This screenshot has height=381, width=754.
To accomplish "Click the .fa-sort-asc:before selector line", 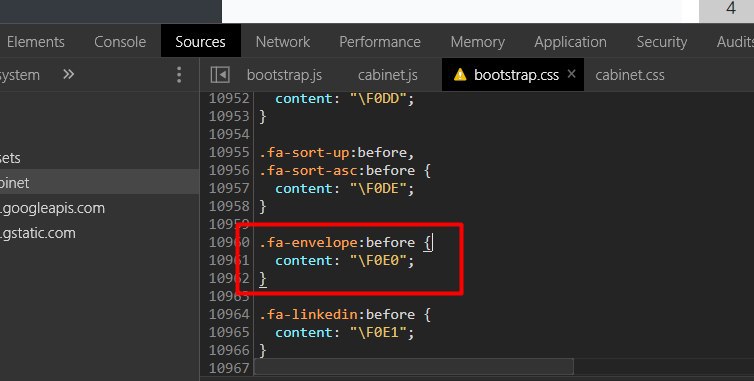I will [x=345, y=170].
